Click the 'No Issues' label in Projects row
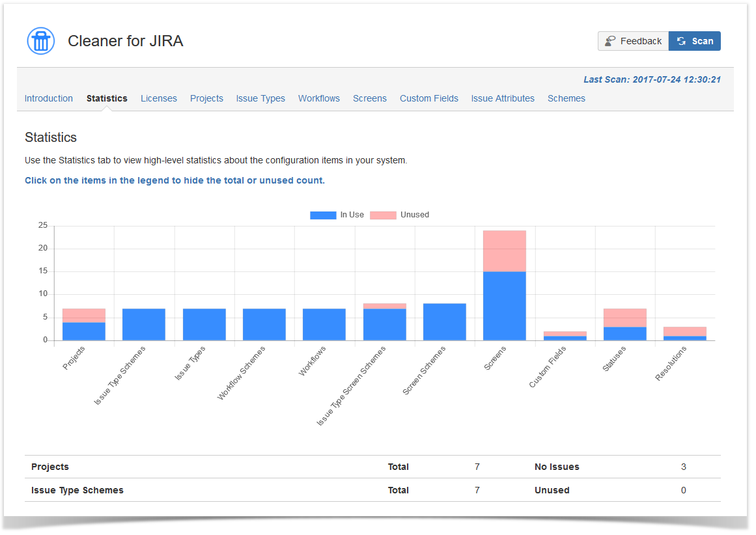This screenshot has height=535, width=756. click(x=557, y=467)
